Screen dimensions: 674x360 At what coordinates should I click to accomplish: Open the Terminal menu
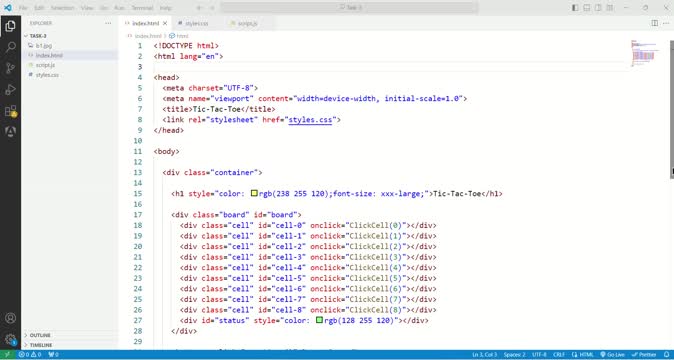142,8
